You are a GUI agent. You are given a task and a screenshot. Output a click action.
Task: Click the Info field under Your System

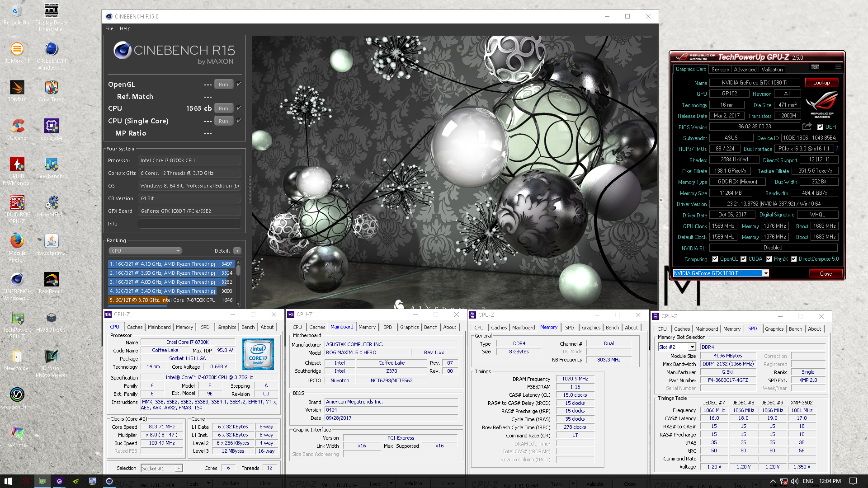coord(189,224)
